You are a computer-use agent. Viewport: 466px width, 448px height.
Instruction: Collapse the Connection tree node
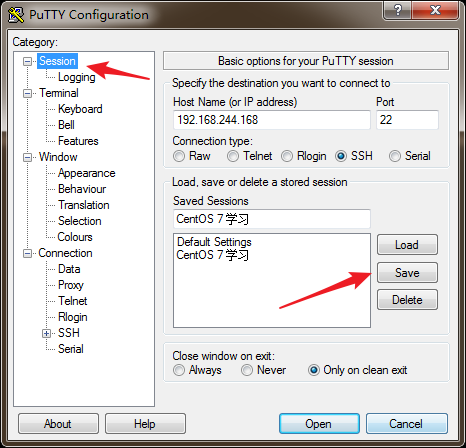27,253
